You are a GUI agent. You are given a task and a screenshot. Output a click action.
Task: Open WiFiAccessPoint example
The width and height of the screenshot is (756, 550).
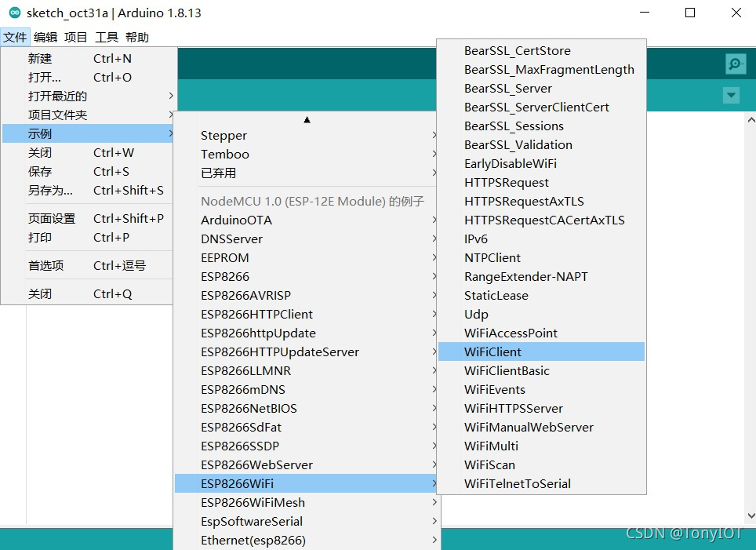[541, 333]
